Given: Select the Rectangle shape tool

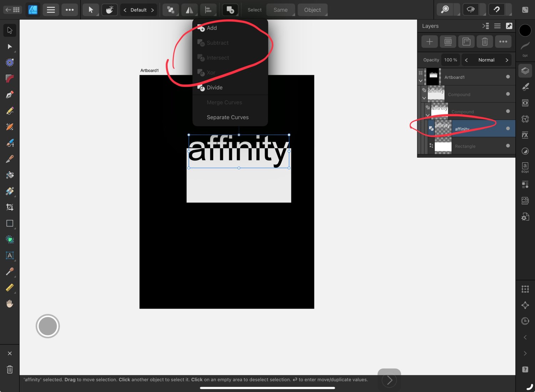Looking at the screenshot, I should point(10,223).
